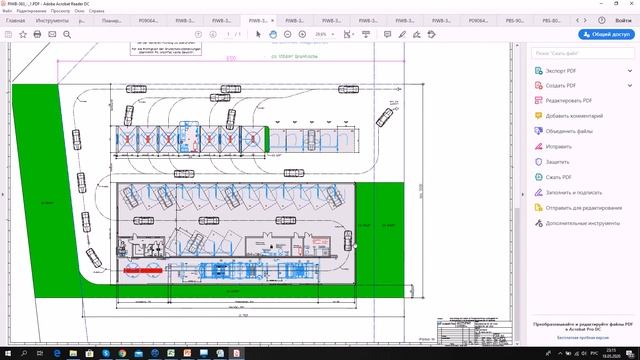Choose the selection arrow tool
Viewport: 640px width, 360px height.
(x=258, y=34)
